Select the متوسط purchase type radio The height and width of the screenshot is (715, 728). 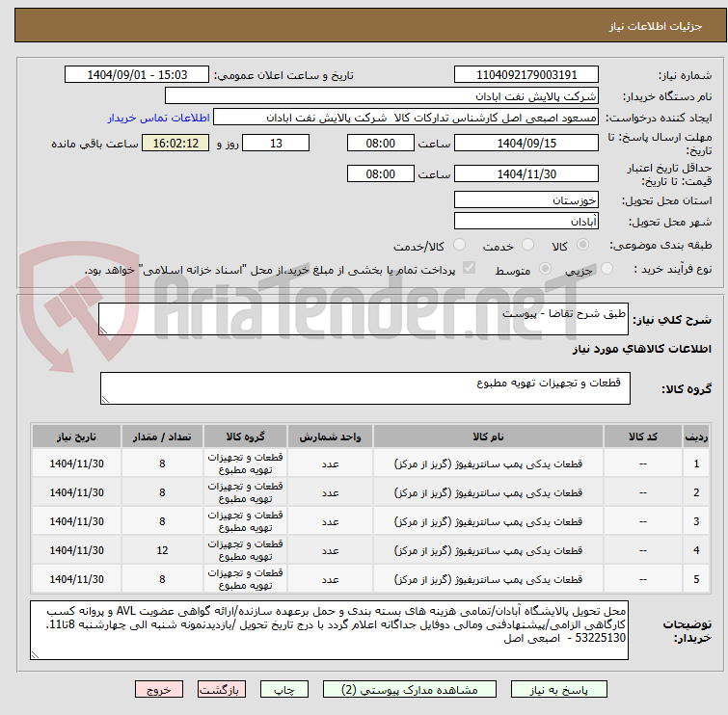545,269
